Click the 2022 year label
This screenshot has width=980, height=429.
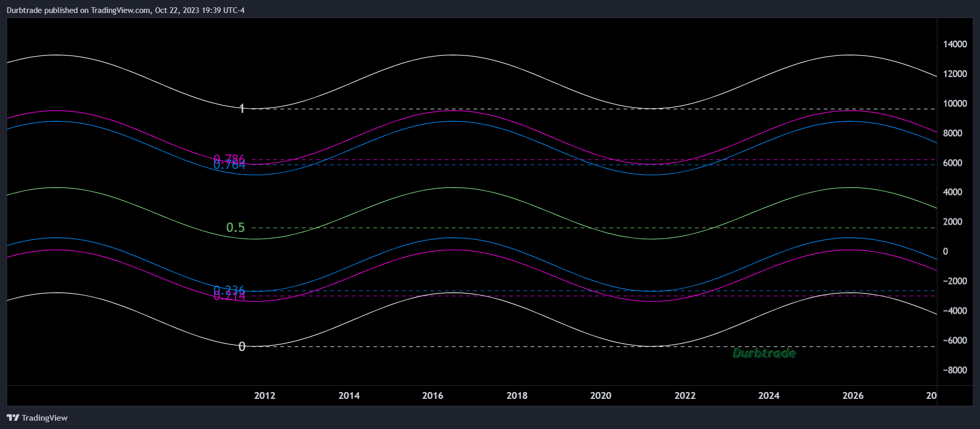685,396
